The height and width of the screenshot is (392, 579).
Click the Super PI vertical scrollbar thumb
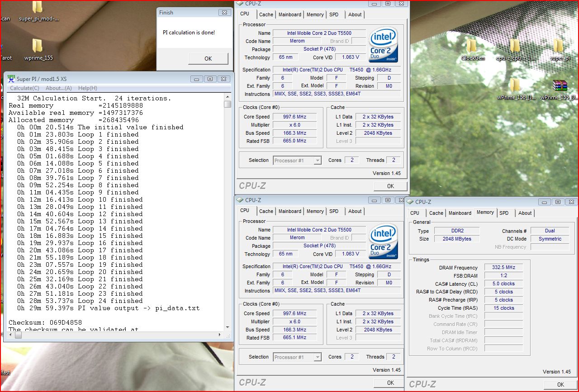(228, 104)
